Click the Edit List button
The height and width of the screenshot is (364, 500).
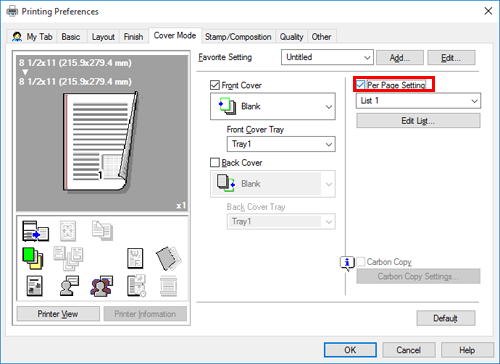pos(418,121)
